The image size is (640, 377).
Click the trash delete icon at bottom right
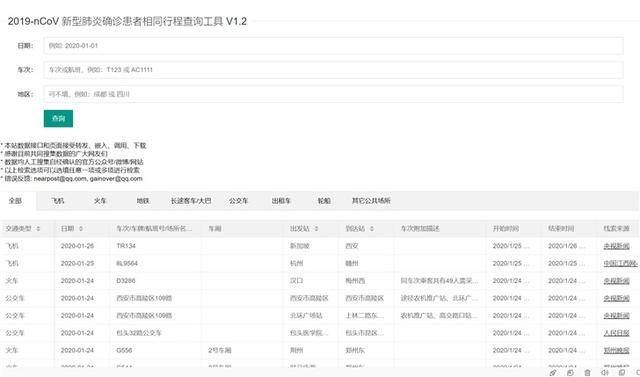tap(587, 373)
